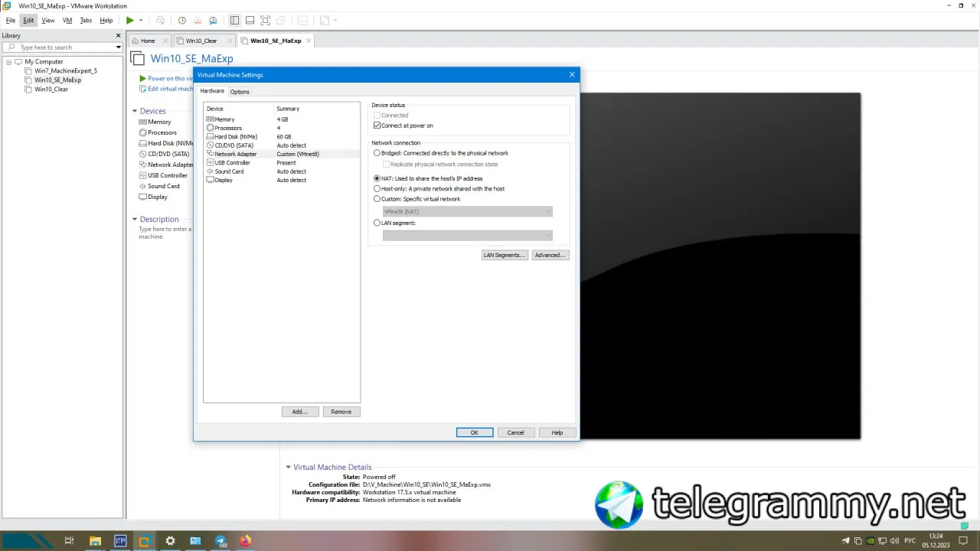Open the File menu

11,21
